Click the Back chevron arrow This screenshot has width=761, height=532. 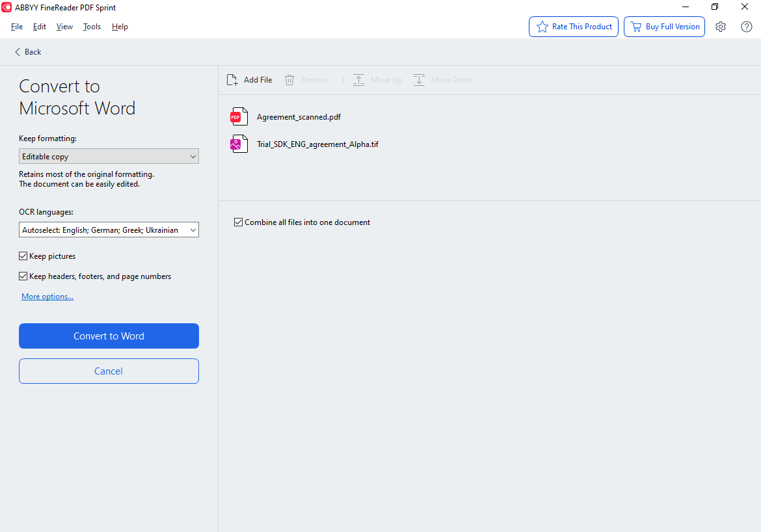pyautogui.click(x=18, y=52)
